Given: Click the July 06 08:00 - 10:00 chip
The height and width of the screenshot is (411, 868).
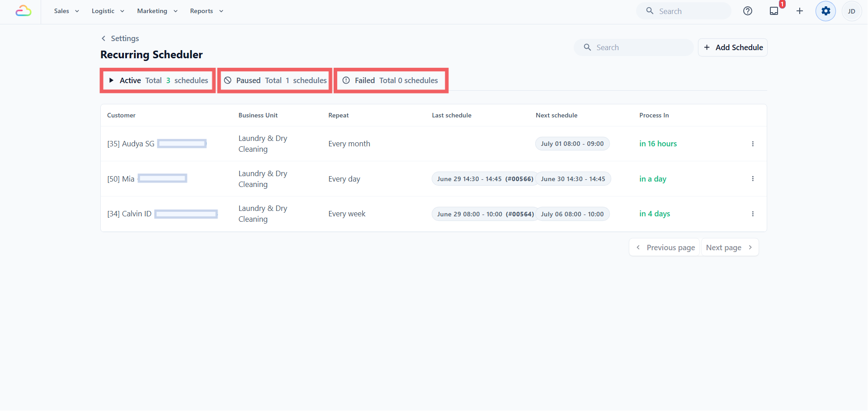Looking at the screenshot, I should pos(572,214).
